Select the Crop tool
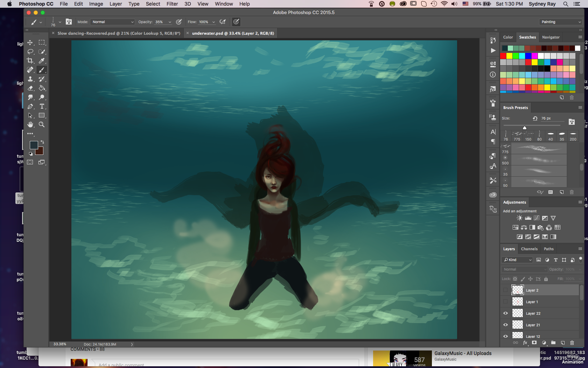 (30, 61)
